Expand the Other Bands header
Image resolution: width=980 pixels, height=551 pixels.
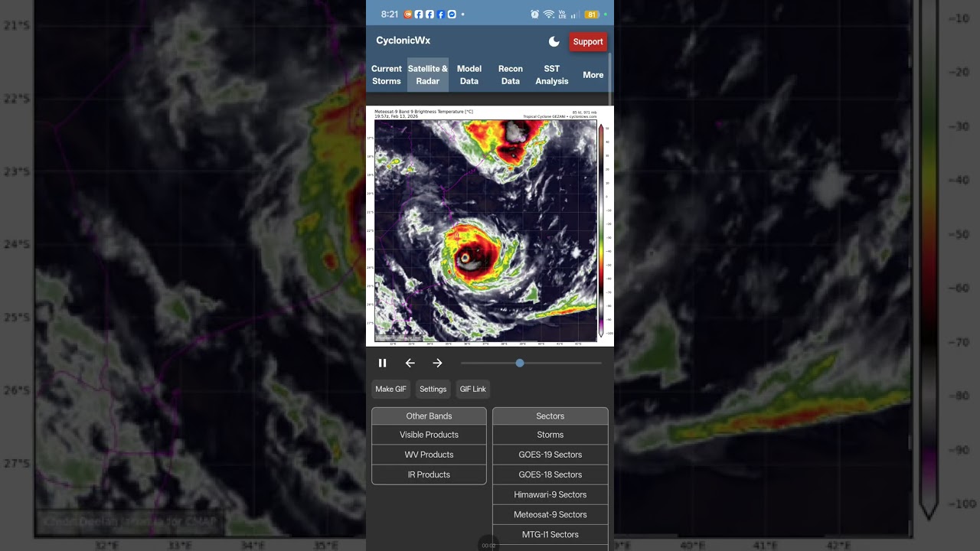click(429, 416)
